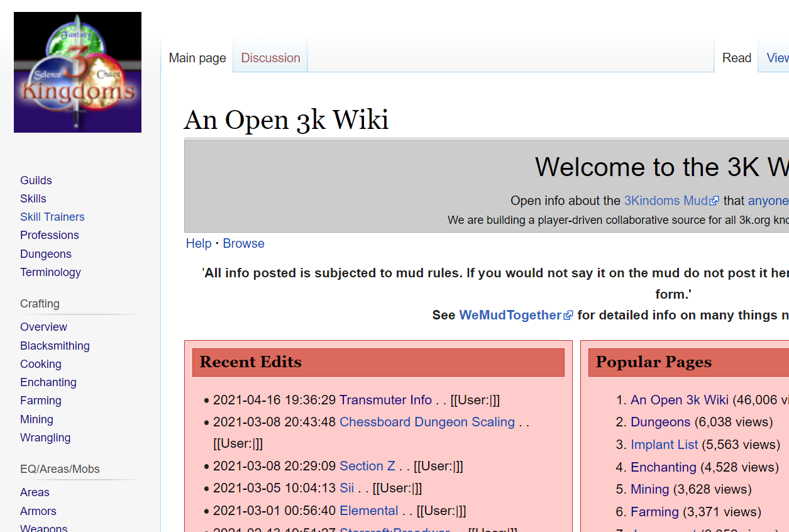Open the Blacksmithing crafting page
The width and height of the screenshot is (789, 532).
55,346
